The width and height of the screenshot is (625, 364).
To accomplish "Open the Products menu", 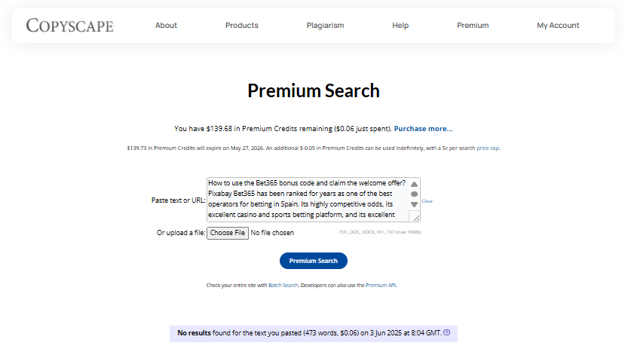I will 241,25.
